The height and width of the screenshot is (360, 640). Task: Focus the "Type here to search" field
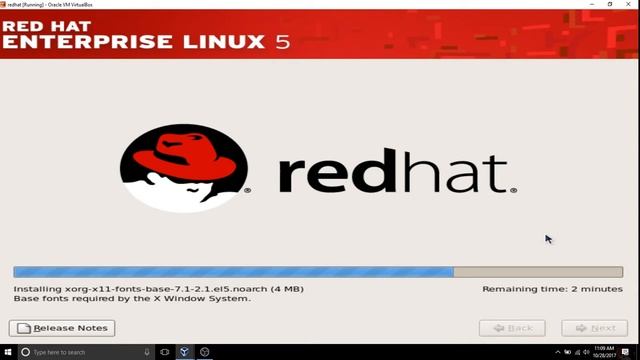point(86,352)
